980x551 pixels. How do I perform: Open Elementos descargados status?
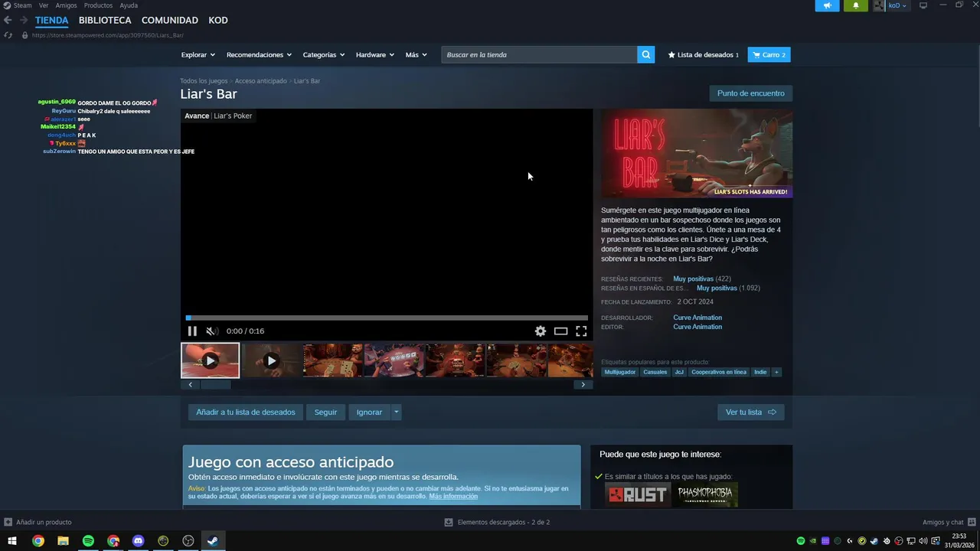coord(497,522)
